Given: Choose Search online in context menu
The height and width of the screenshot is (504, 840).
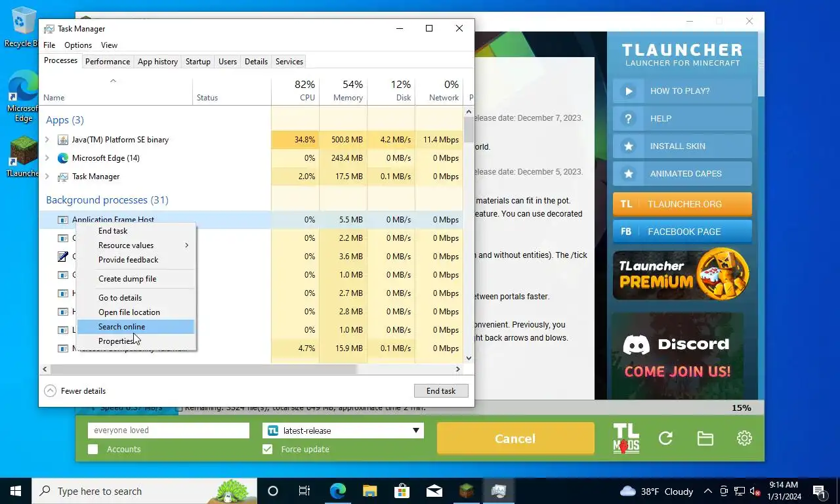Looking at the screenshot, I should pos(136,327).
